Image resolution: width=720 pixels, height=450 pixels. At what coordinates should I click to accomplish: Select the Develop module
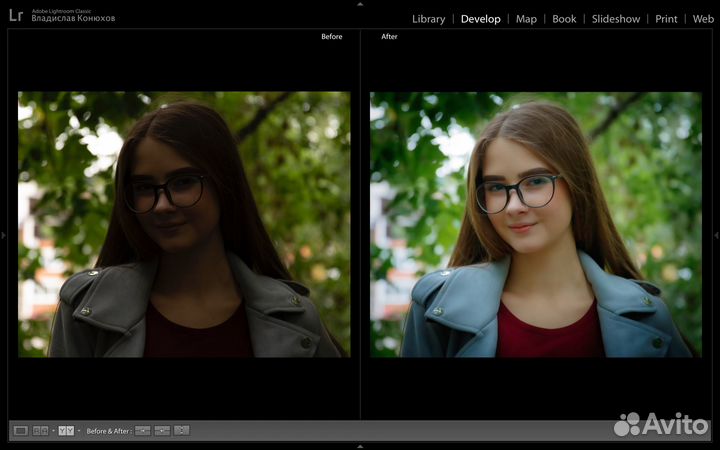(x=480, y=19)
